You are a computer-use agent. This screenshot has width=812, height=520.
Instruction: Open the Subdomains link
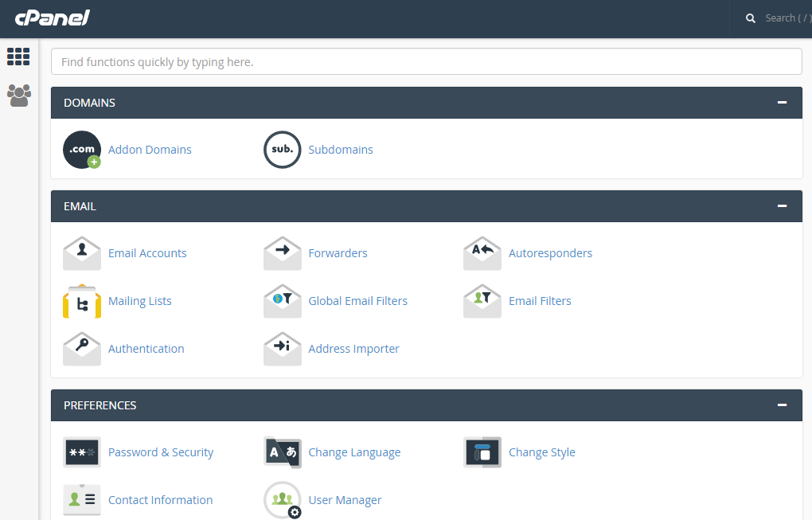[x=341, y=150]
